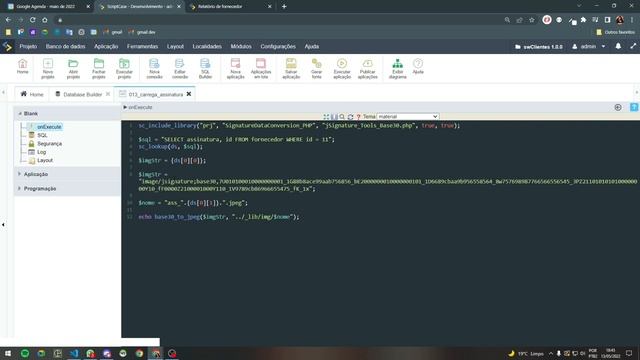Click the red question mark editor help icon

coord(358,117)
